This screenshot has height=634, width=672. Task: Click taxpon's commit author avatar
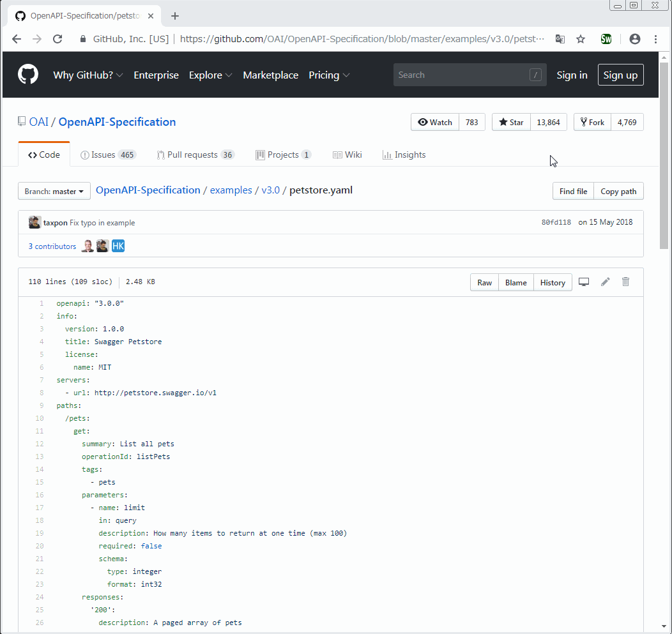coord(34,222)
